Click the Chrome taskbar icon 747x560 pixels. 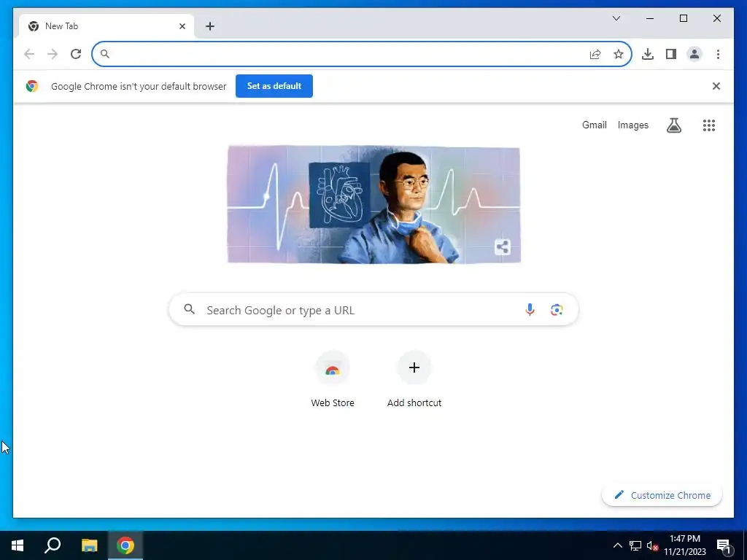point(125,545)
